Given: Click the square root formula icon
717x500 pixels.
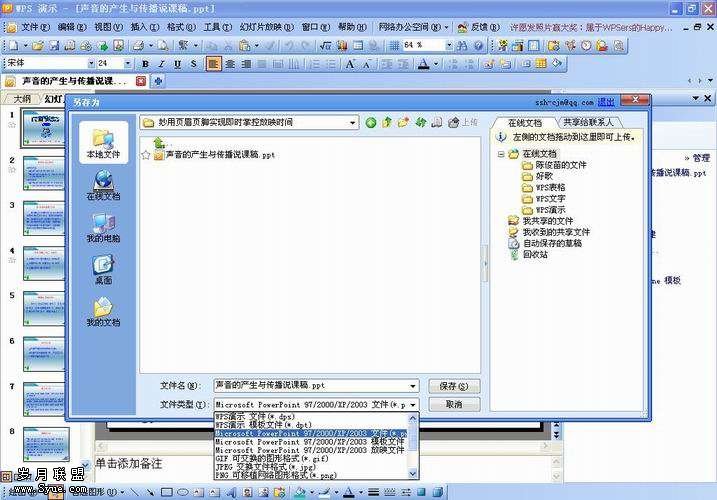Looking at the screenshot, I should coord(326,45).
